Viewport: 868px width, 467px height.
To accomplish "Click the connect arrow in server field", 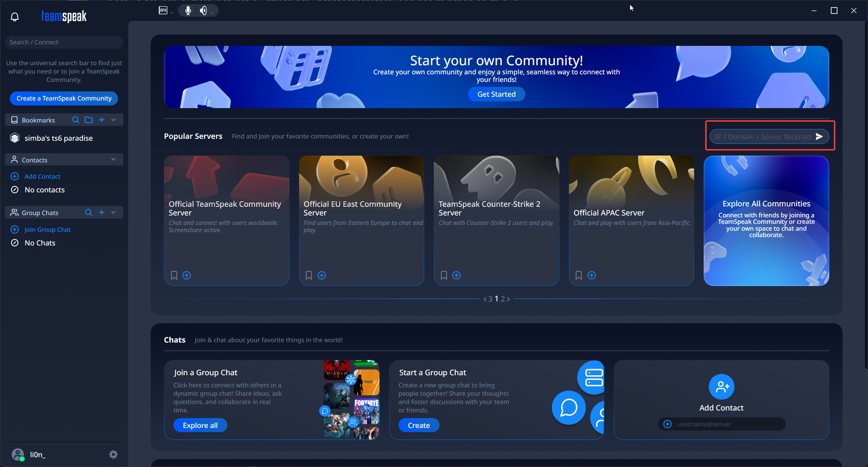I will 819,137.
